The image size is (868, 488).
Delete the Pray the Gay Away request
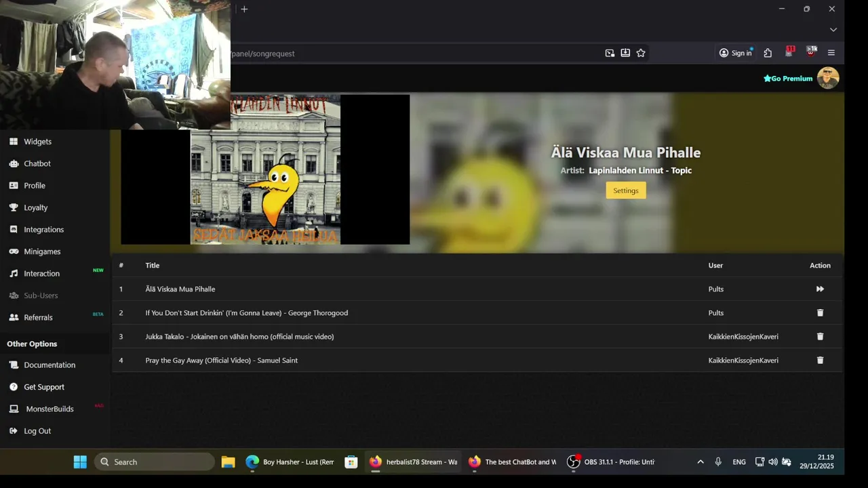pos(820,360)
